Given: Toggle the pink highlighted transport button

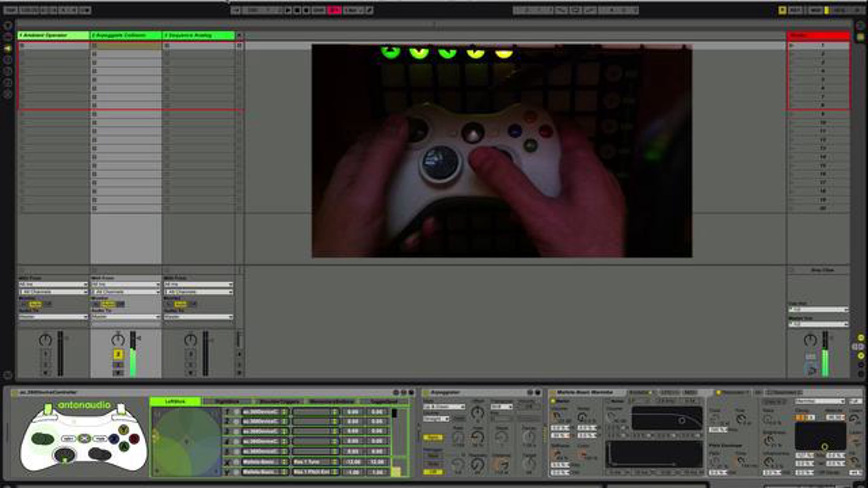Looking at the screenshot, I should [335, 10].
